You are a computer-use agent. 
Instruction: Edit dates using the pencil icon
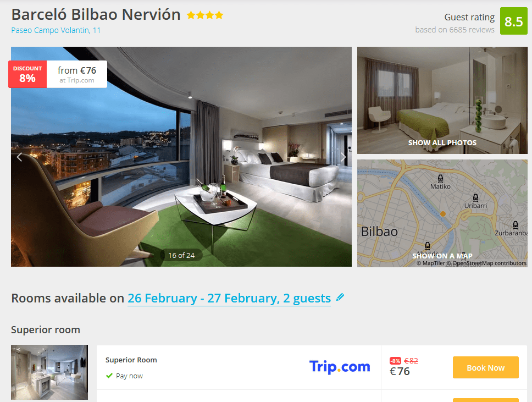coord(340,298)
